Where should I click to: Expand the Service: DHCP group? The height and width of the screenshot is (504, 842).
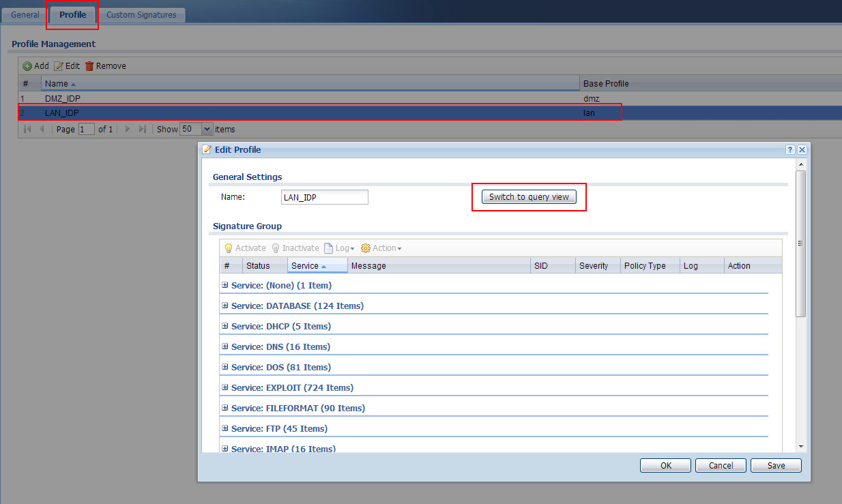pos(225,326)
